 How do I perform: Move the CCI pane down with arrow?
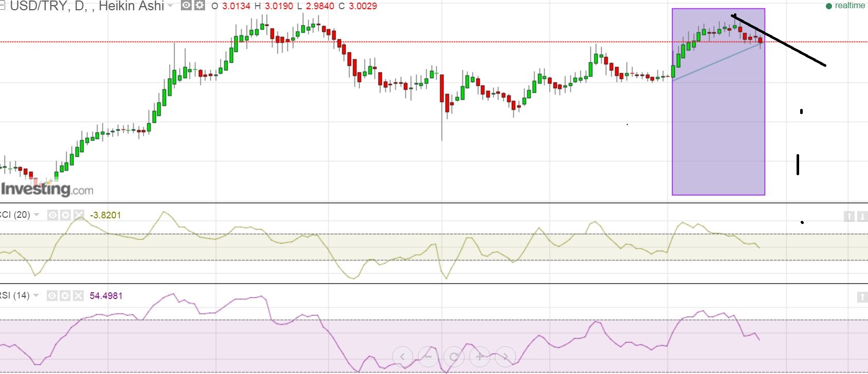pos(862,216)
